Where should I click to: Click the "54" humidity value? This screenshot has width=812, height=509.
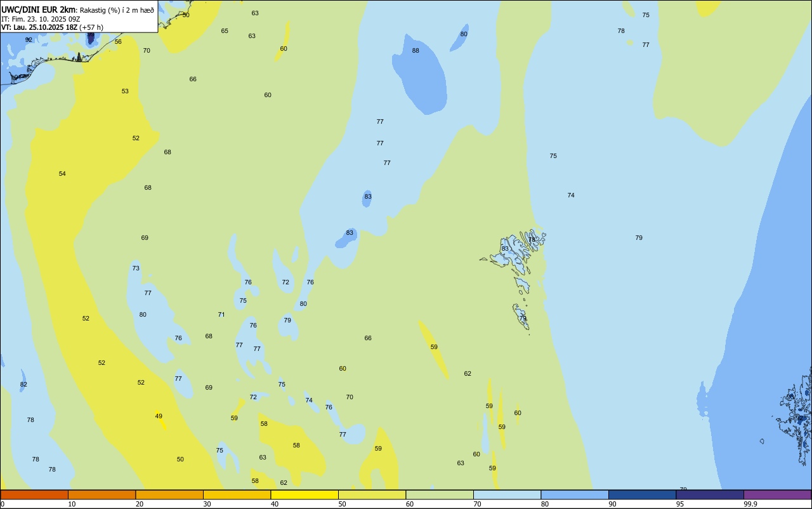pos(62,174)
